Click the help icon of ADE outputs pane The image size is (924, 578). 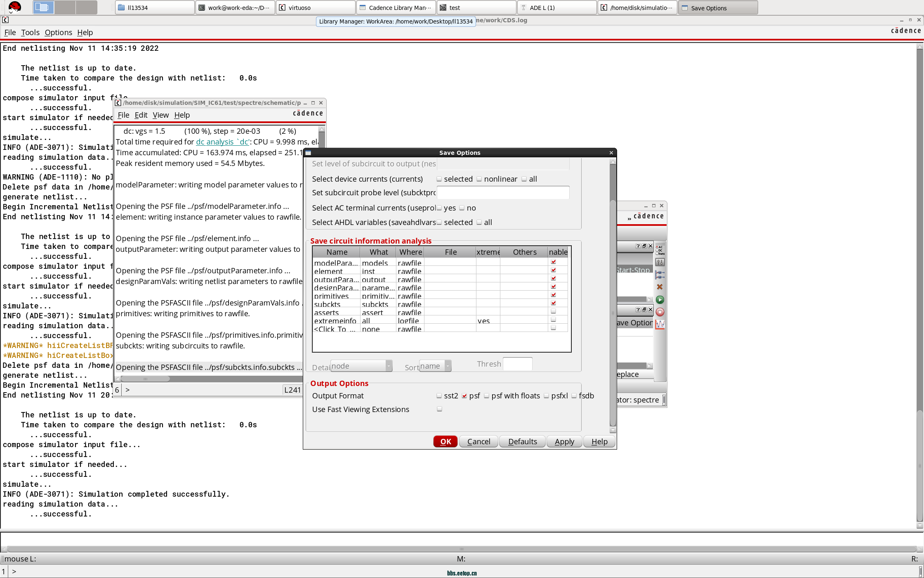[x=638, y=310]
